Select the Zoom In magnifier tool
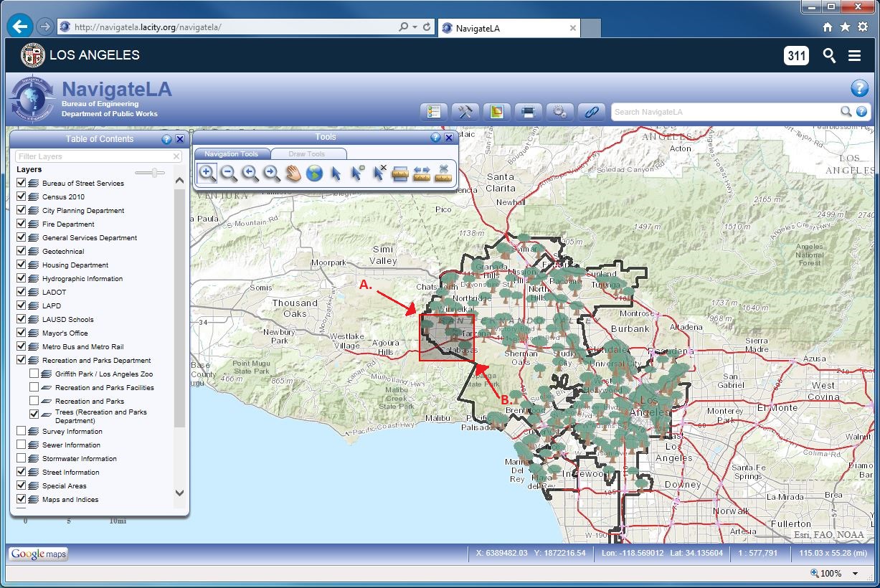880x588 pixels. point(207,173)
